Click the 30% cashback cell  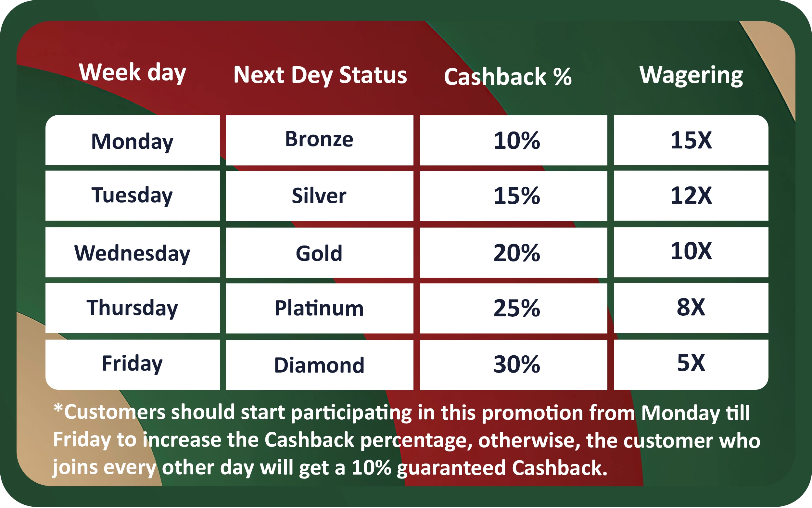(516, 364)
